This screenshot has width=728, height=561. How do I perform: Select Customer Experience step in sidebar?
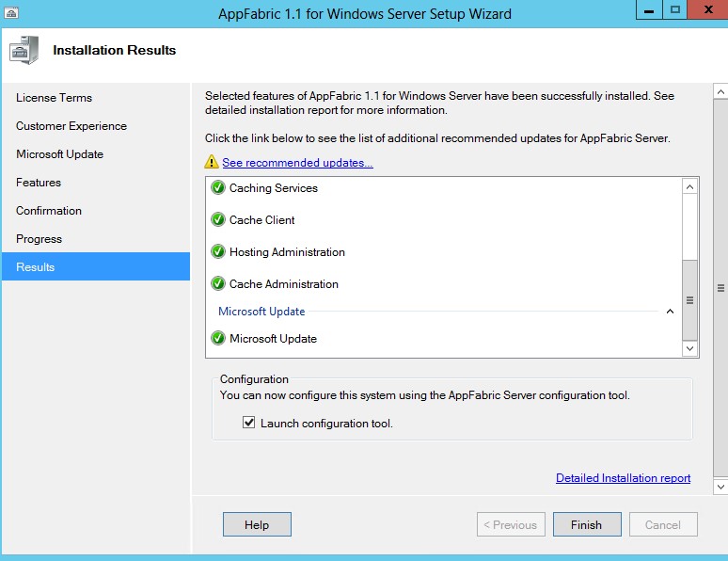[96, 126]
